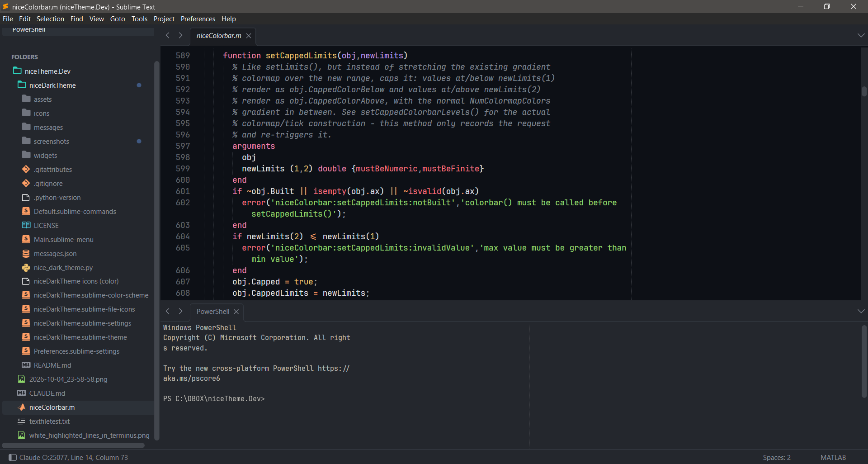868x464 pixels.
Task: Click the README.md markdown icon
Action: tap(26, 365)
